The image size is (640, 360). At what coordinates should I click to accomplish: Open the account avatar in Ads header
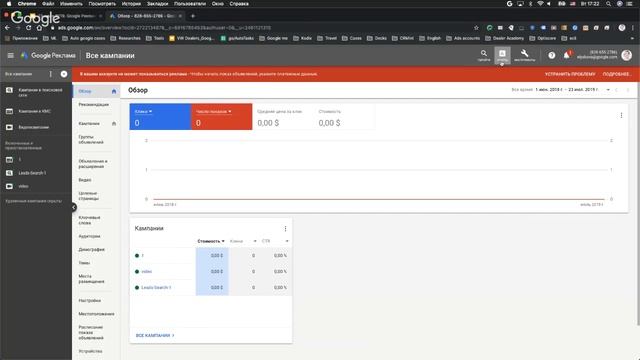(x=627, y=55)
